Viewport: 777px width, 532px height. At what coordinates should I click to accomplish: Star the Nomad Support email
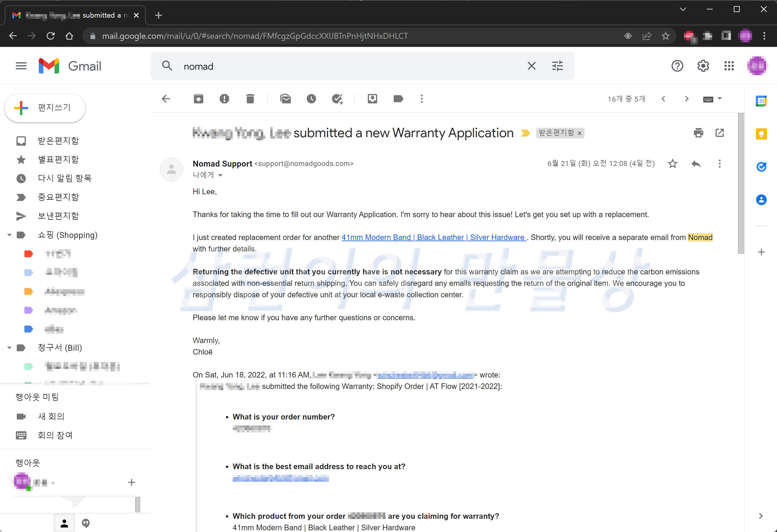(672, 164)
